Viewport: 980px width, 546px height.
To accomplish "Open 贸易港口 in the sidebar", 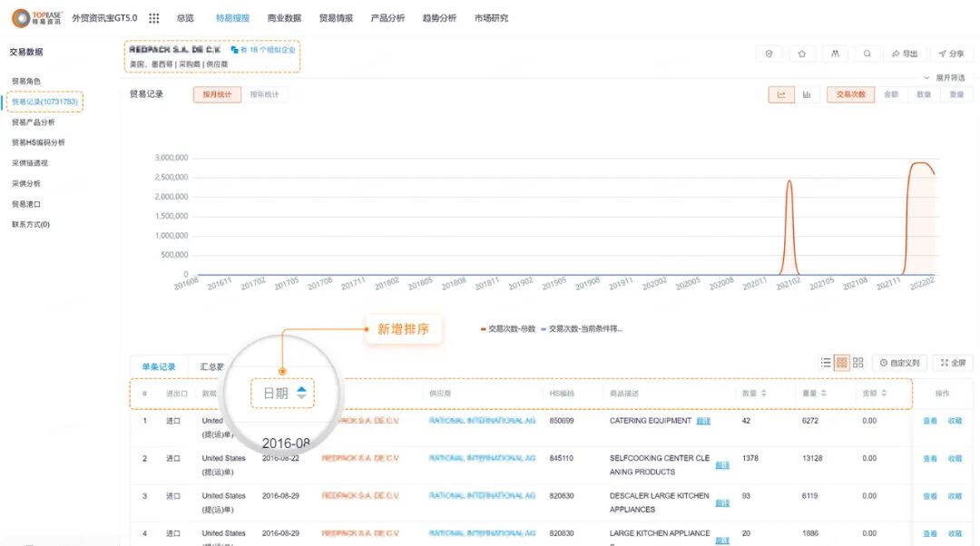I will [x=26, y=204].
